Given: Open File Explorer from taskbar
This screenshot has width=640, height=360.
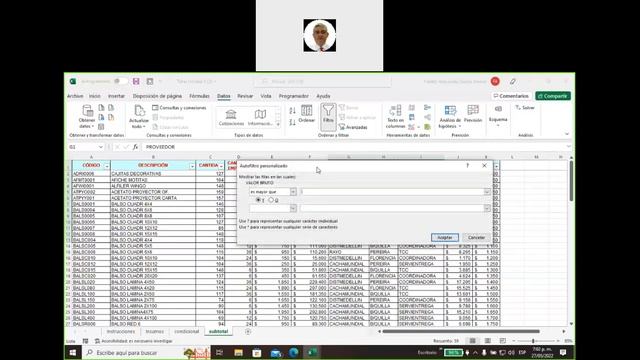Looking at the screenshot, I should click(x=239, y=353).
